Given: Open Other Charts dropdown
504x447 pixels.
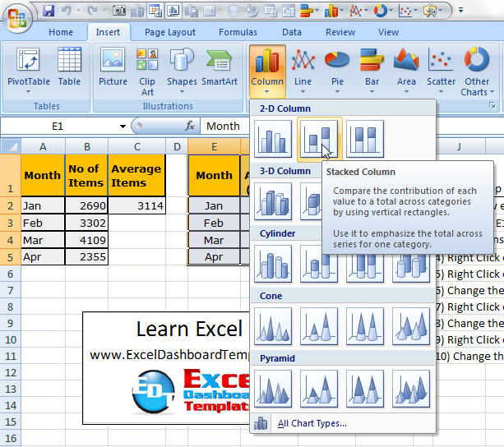Looking at the screenshot, I should pyautogui.click(x=477, y=71).
